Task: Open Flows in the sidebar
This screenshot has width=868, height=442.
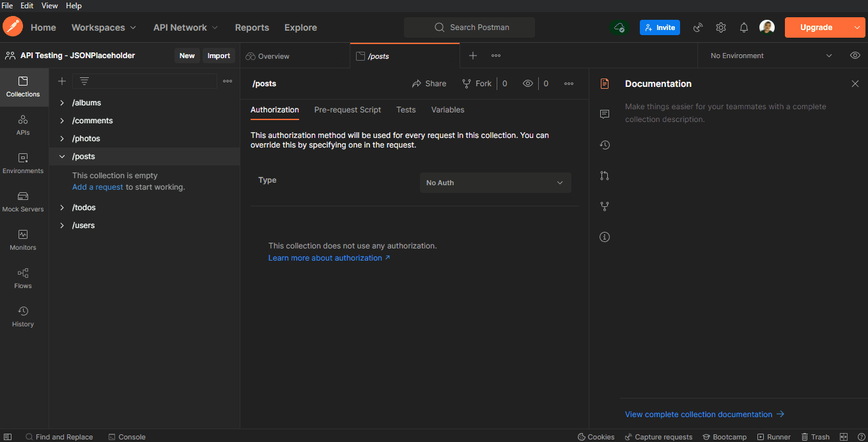Action: tap(23, 278)
